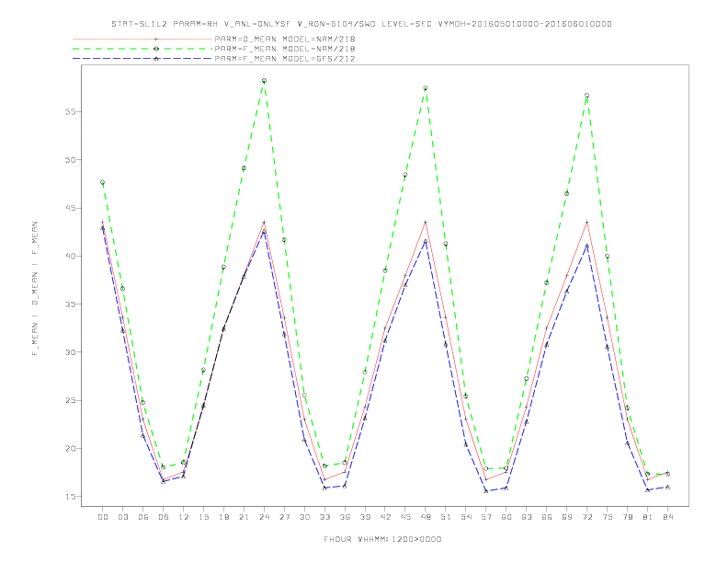This screenshot has height=563, width=728.
Task: Click the green circle data point peak at hour 72
Action: tap(586, 96)
